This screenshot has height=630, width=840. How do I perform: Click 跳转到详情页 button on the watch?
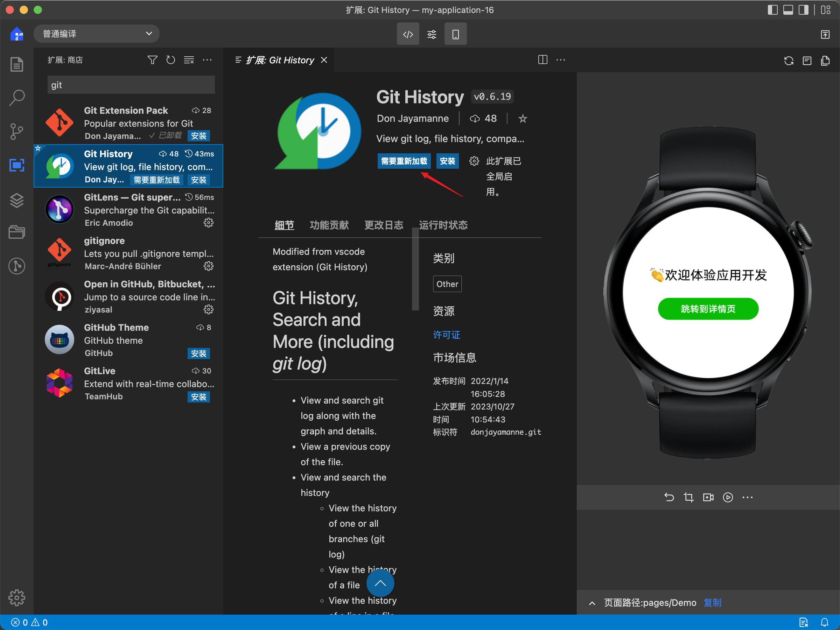point(708,309)
